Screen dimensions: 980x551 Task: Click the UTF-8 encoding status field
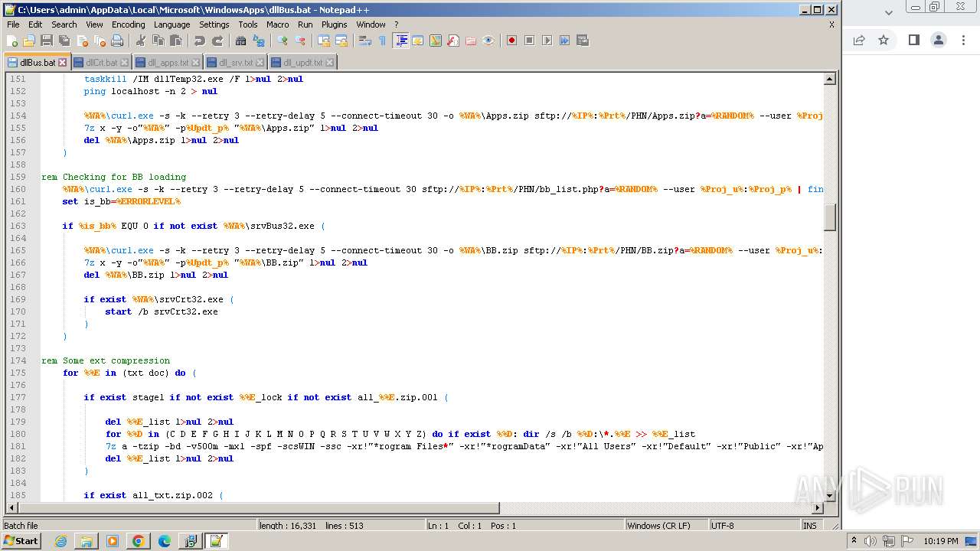(753, 526)
